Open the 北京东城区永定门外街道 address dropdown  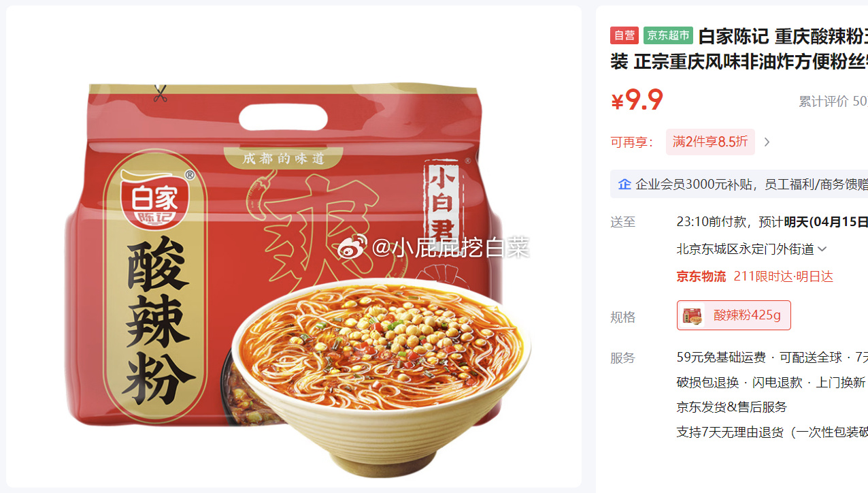(752, 249)
